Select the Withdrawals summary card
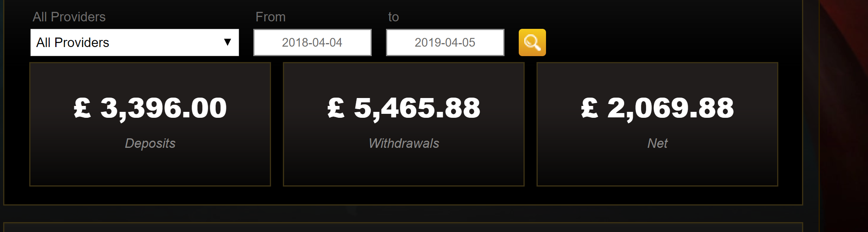The height and width of the screenshot is (232, 868). [x=404, y=124]
